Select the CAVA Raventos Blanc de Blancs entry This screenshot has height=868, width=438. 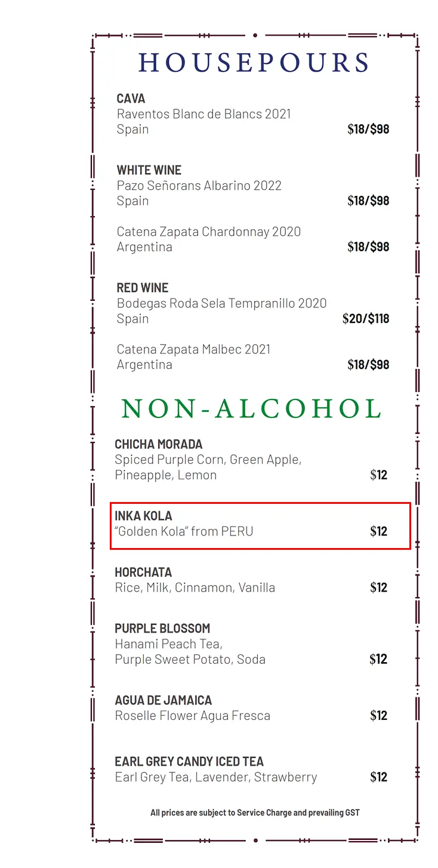point(253,114)
